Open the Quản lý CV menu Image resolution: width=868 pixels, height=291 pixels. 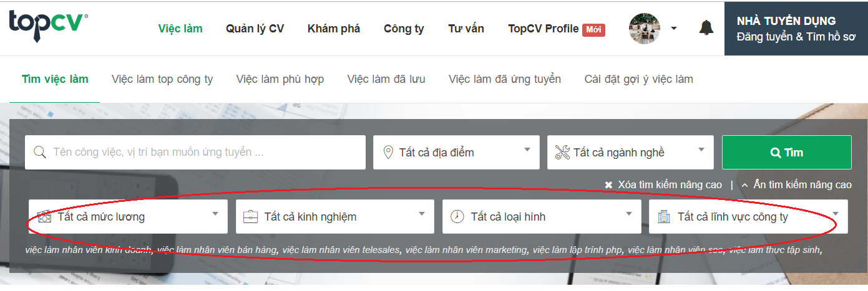click(x=255, y=29)
